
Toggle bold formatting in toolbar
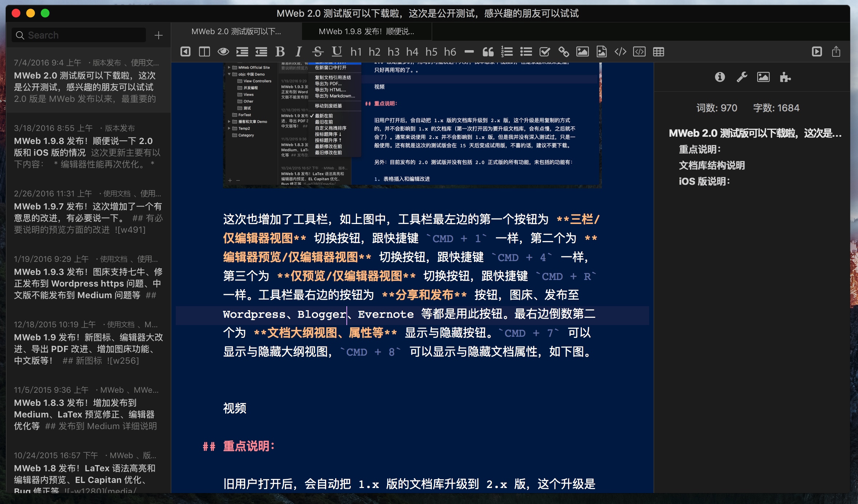tap(280, 52)
